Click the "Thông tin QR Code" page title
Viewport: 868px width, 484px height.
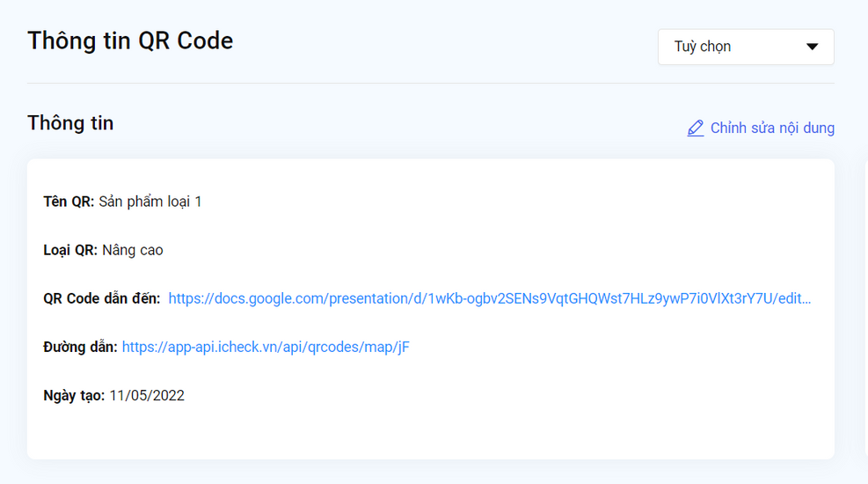click(130, 40)
